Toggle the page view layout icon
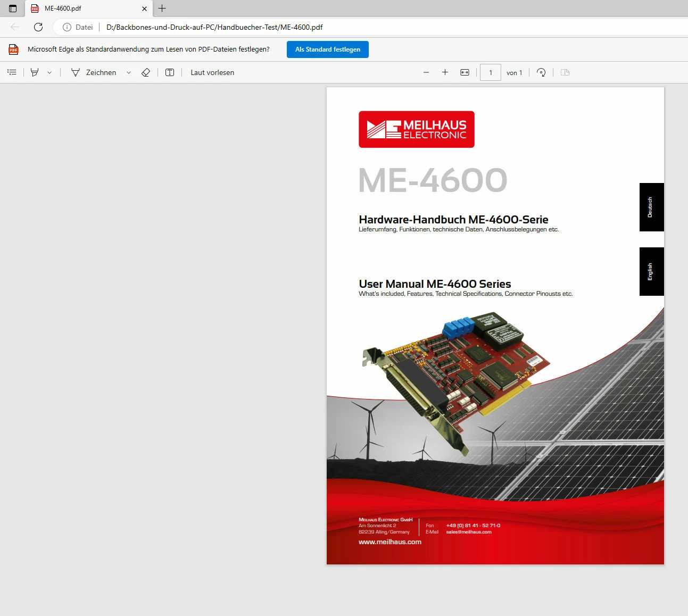 pyautogui.click(x=565, y=72)
